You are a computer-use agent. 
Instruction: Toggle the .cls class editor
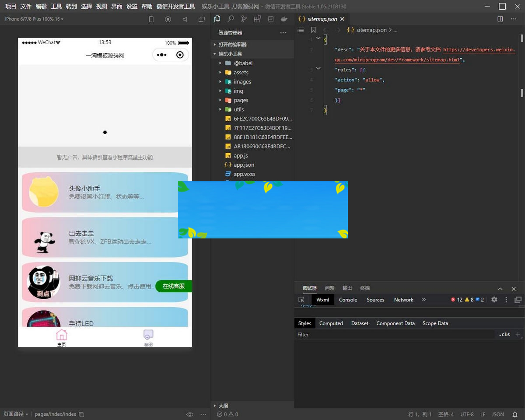pos(504,335)
